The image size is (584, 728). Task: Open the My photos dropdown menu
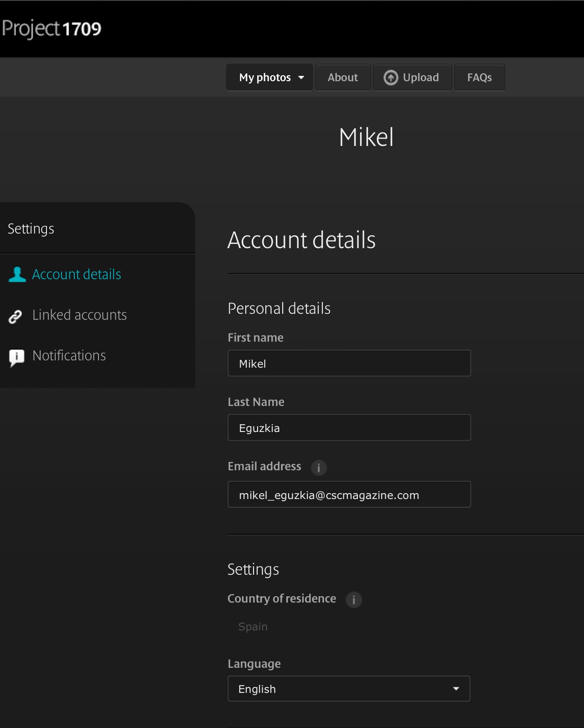[x=270, y=78]
